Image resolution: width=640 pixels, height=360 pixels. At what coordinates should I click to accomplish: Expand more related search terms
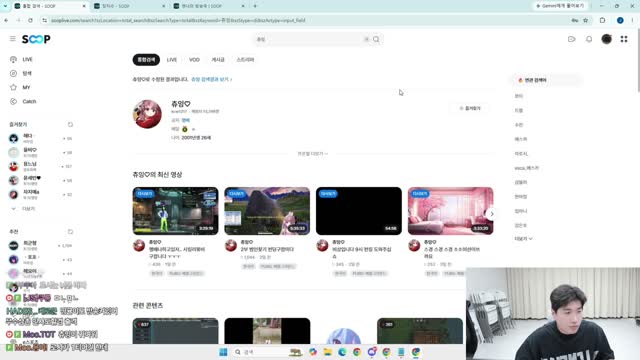point(523,239)
